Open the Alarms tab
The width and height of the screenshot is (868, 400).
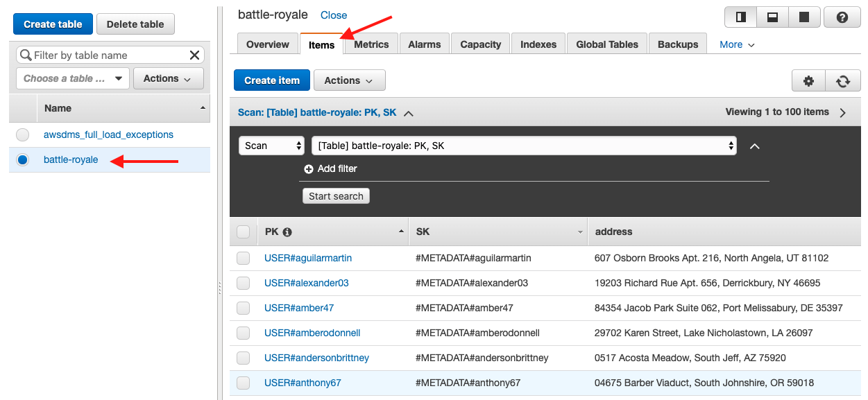point(425,44)
